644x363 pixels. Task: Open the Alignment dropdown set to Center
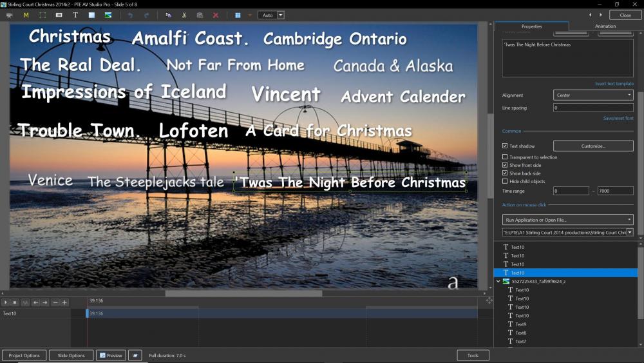click(593, 95)
